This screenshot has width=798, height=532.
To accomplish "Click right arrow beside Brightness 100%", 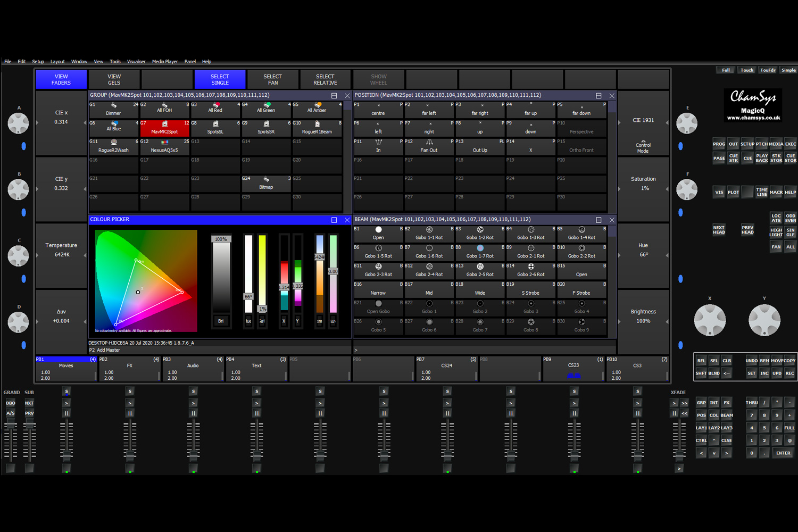I will (x=667, y=321).
